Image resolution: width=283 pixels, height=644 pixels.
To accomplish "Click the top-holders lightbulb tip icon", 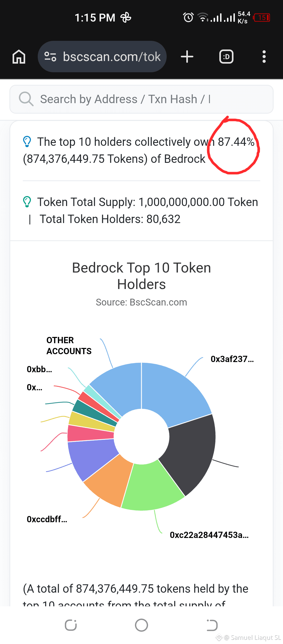I will tap(27, 142).
